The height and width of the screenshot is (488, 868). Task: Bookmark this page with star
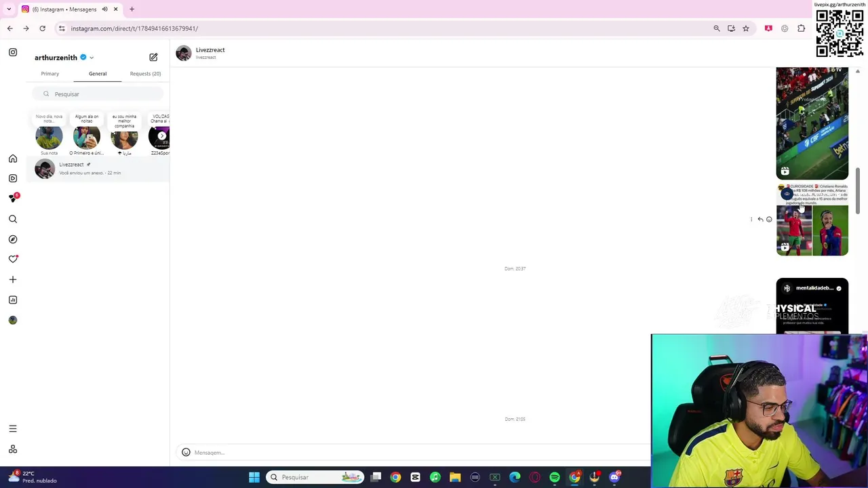(x=746, y=28)
